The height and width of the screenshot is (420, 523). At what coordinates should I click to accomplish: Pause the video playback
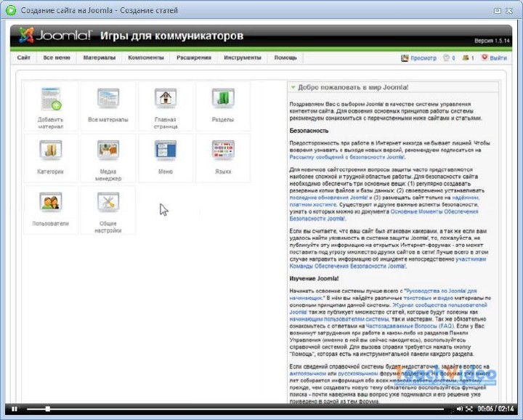(15, 408)
